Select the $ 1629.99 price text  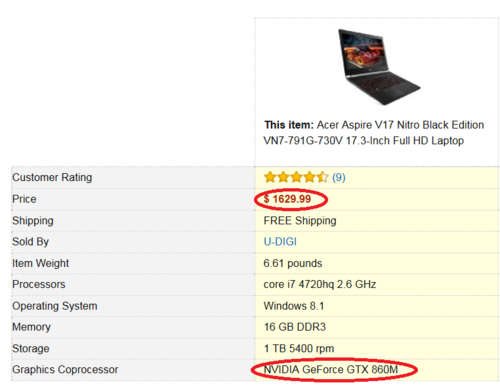287,199
